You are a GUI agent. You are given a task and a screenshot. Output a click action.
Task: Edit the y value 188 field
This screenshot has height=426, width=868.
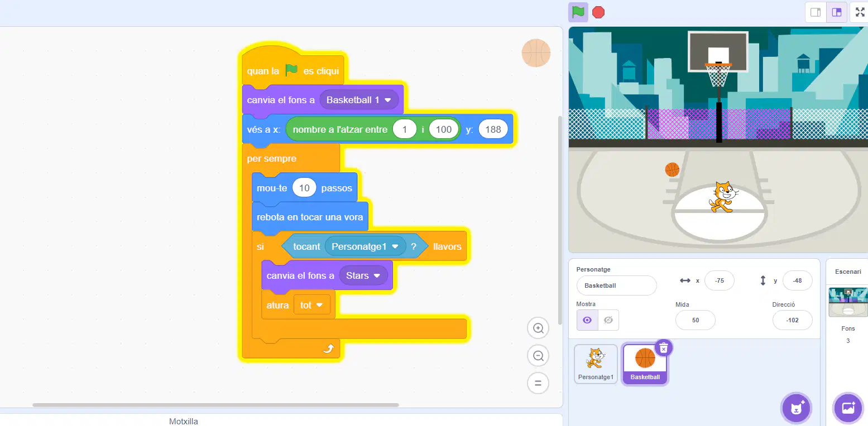click(493, 130)
